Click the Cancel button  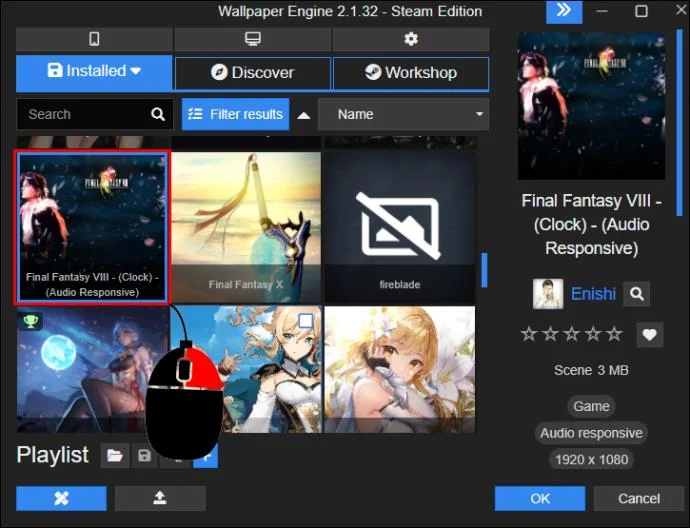point(639,499)
